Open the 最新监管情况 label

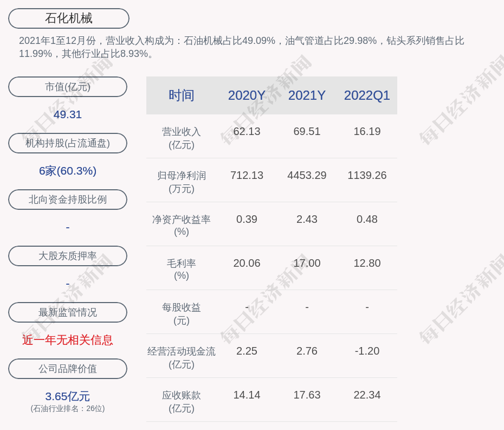tap(68, 312)
